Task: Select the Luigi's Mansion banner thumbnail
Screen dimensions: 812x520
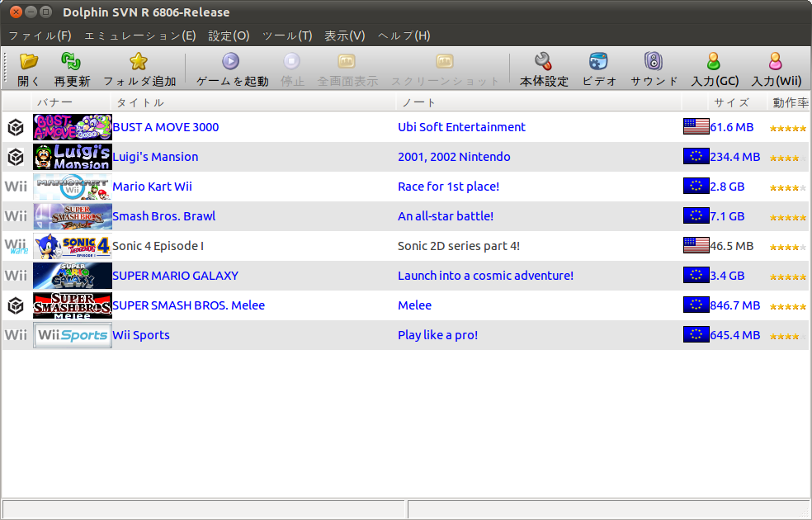Action: pyautogui.click(x=73, y=157)
